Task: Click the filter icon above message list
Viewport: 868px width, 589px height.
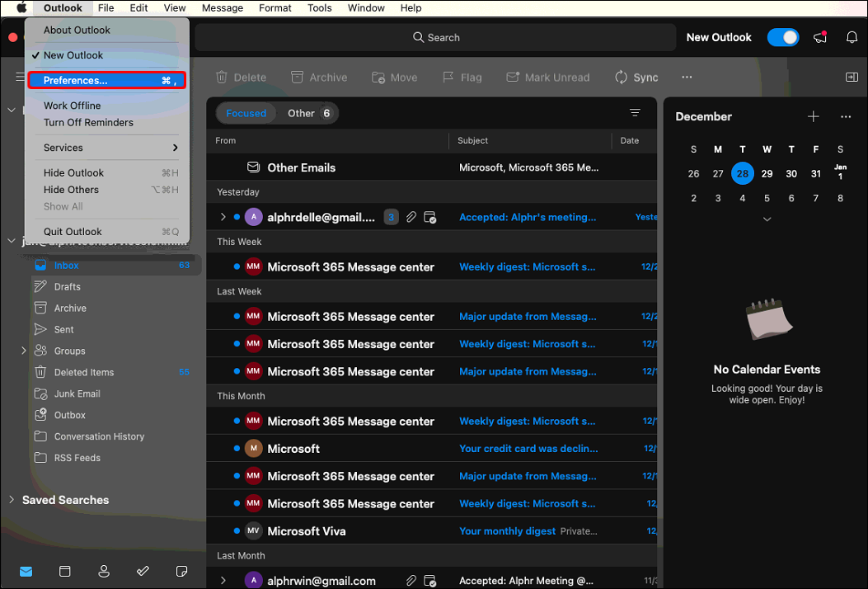Action: [635, 113]
